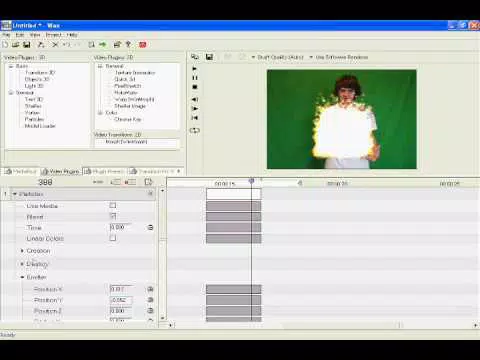This screenshot has width=480, height=360.
Task: Collapse the General node in 2D plugins tree
Action: 100,66
